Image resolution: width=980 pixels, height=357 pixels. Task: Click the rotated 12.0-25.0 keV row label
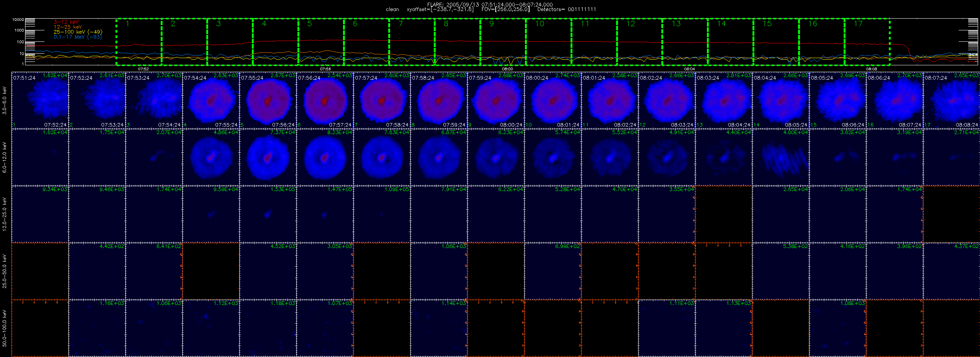click(x=5, y=214)
